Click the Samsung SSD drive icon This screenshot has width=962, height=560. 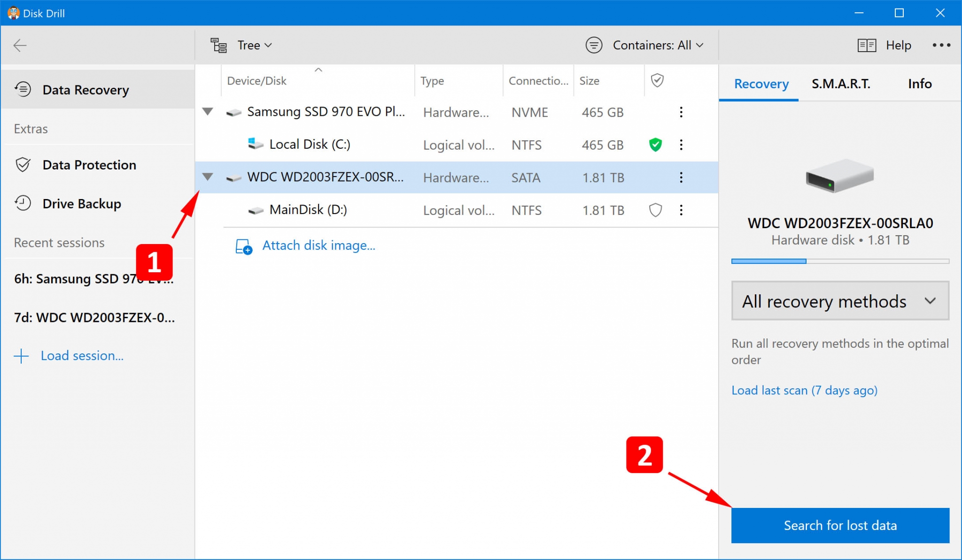click(x=233, y=113)
